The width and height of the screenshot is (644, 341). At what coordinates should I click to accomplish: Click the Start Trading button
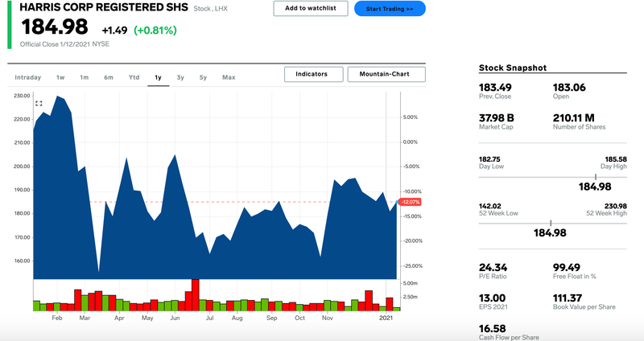click(390, 9)
